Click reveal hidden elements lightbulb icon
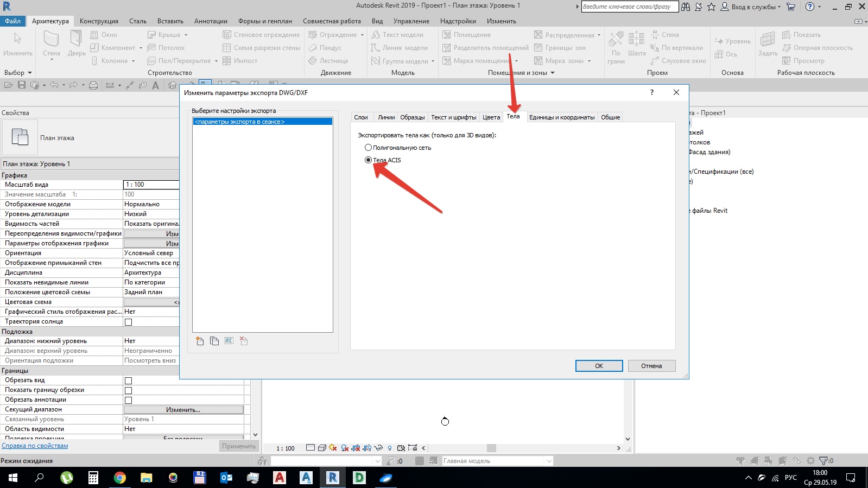This screenshot has width=868, height=488. pyautogui.click(x=390, y=448)
